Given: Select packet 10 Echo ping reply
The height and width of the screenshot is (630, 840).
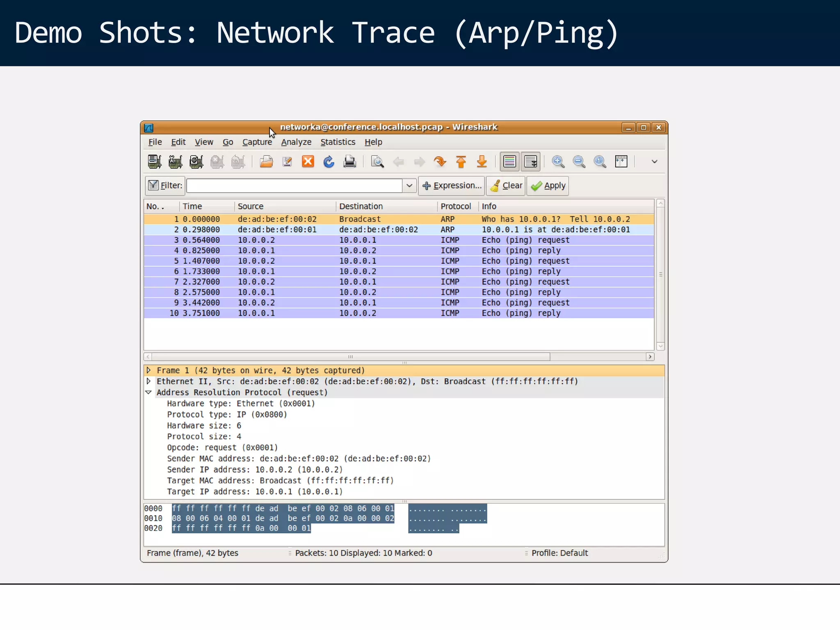Looking at the screenshot, I should pyautogui.click(x=399, y=313).
